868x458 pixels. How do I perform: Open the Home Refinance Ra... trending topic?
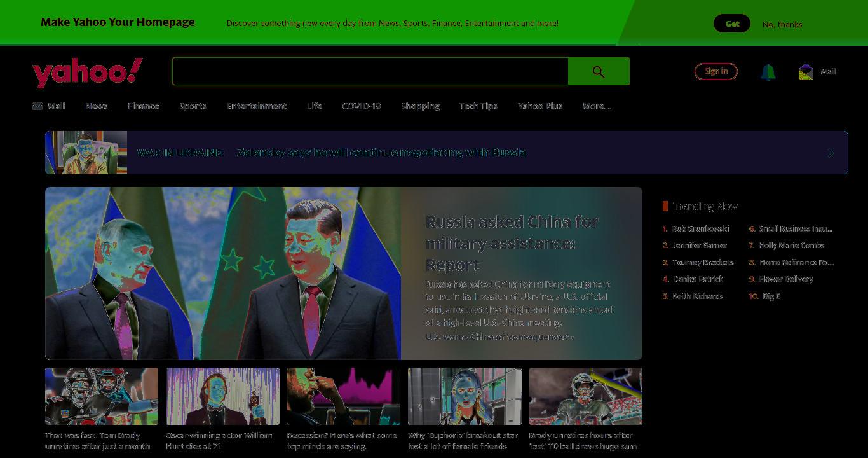pos(796,262)
